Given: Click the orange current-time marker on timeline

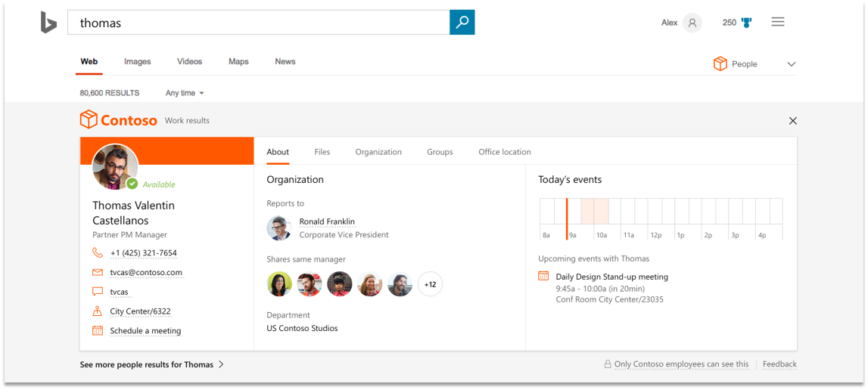Looking at the screenshot, I should (x=567, y=218).
